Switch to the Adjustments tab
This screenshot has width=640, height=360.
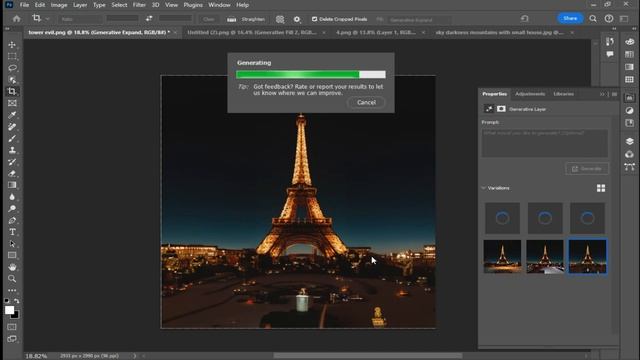point(530,94)
